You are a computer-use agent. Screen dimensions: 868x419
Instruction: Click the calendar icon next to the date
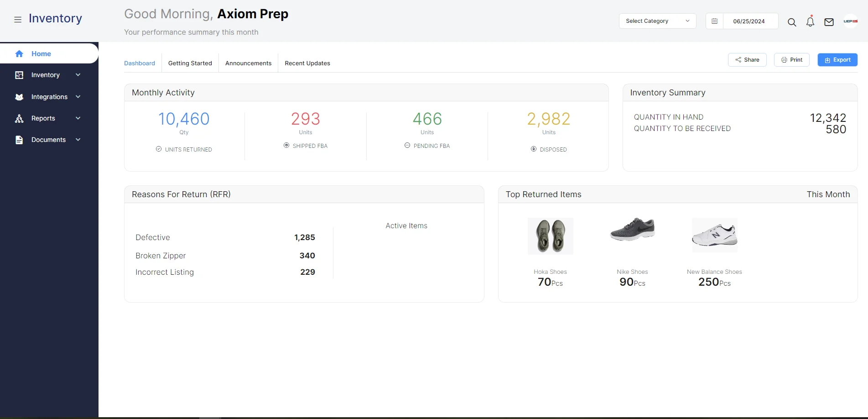point(714,21)
